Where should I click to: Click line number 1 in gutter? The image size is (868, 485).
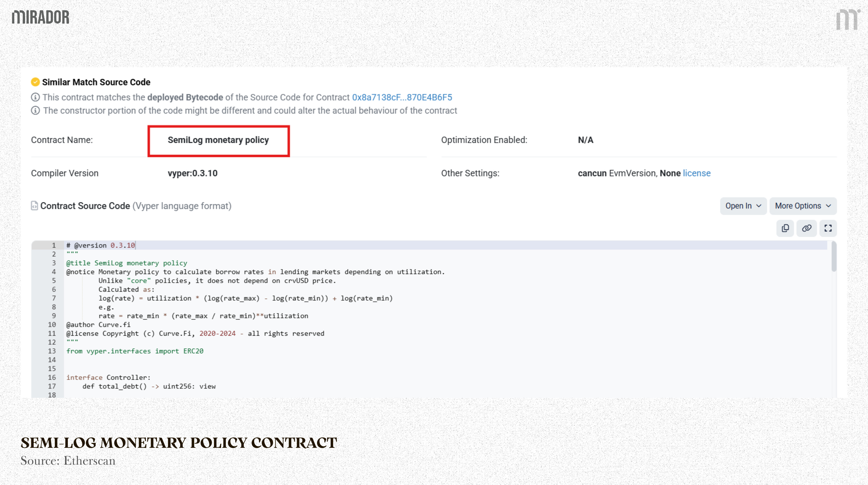click(x=54, y=245)
